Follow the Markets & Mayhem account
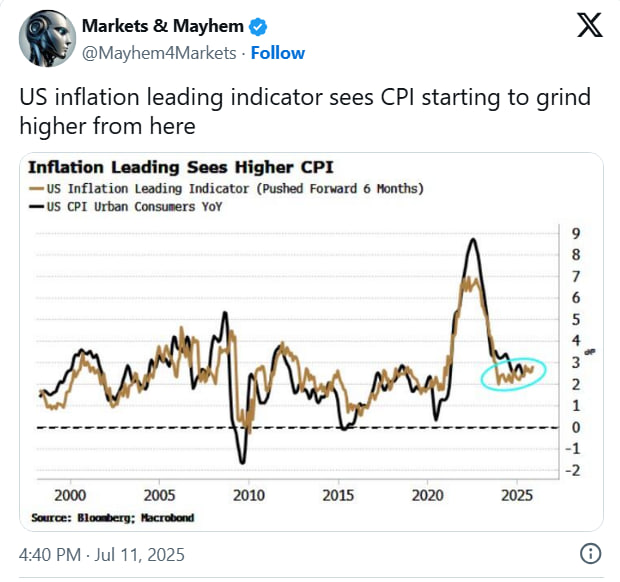The image size is (620, 582). (x=278, y=52)
